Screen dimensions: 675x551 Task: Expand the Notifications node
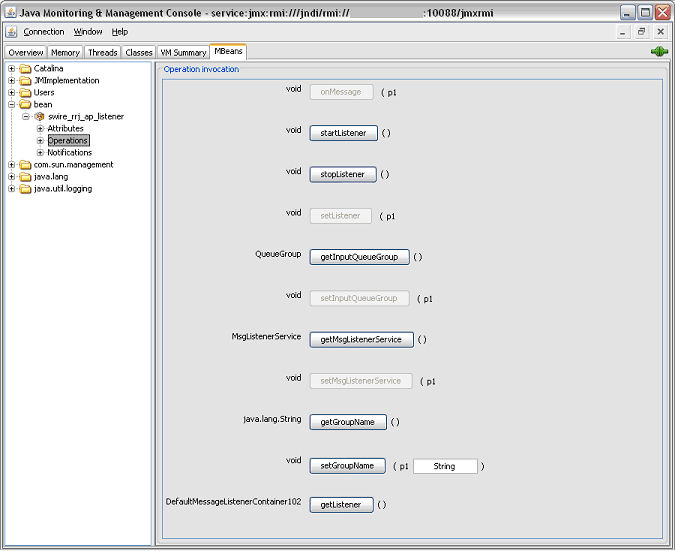pyautogui.click(x=40, y=152)
